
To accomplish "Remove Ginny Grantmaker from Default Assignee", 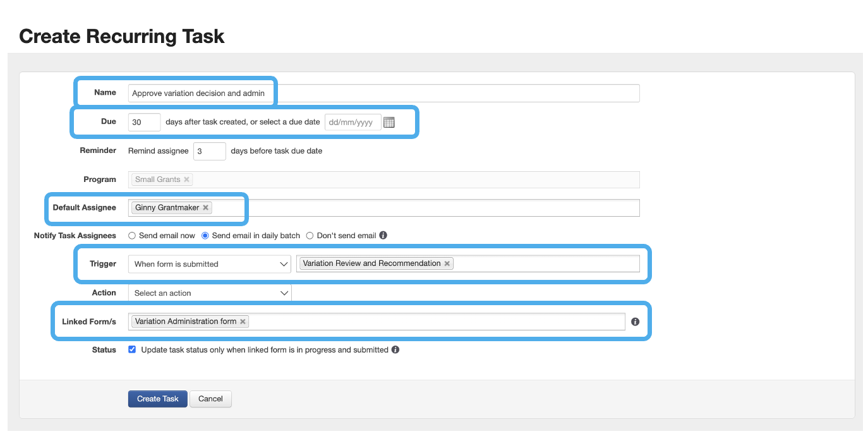I will tap(205, 208).
